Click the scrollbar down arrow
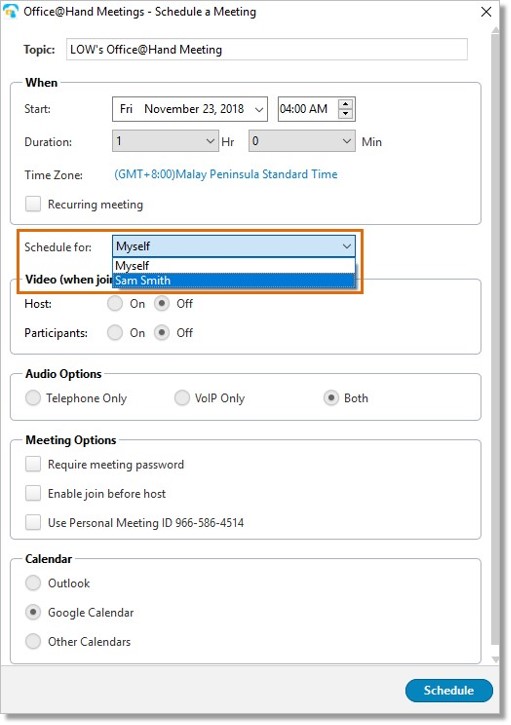Screen dimensions: 511x725 point(495,659)
